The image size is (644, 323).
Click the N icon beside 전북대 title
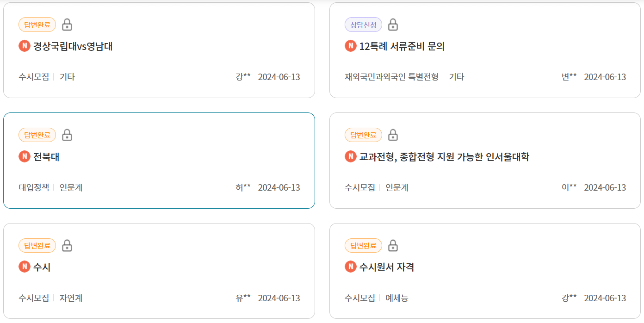click(24, 156)
